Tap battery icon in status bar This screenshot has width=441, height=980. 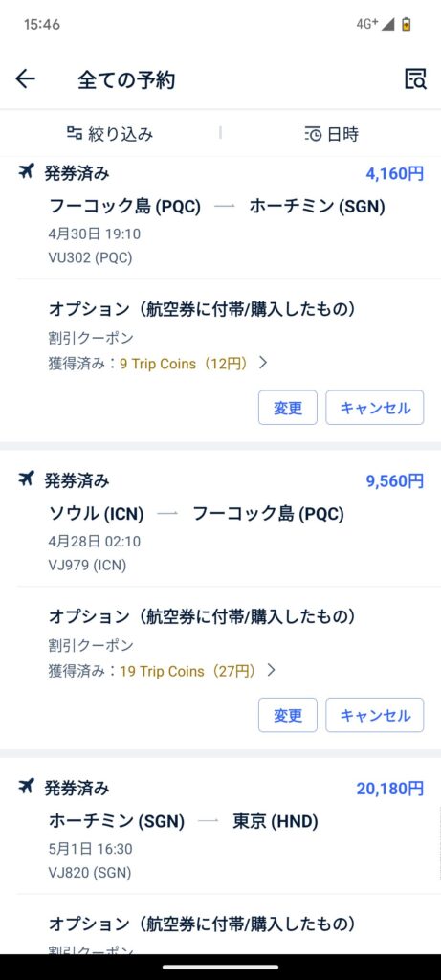(407, 24)
